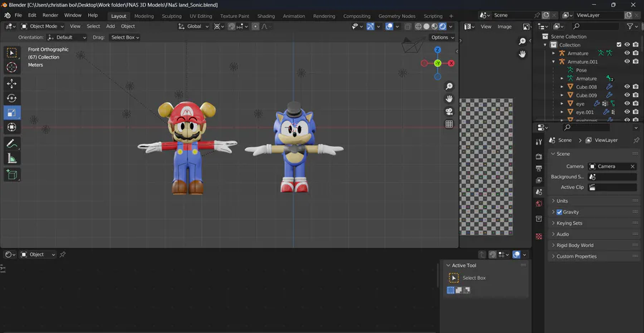
Task: Click the add workspace plus button
Action: pos(451,16)
